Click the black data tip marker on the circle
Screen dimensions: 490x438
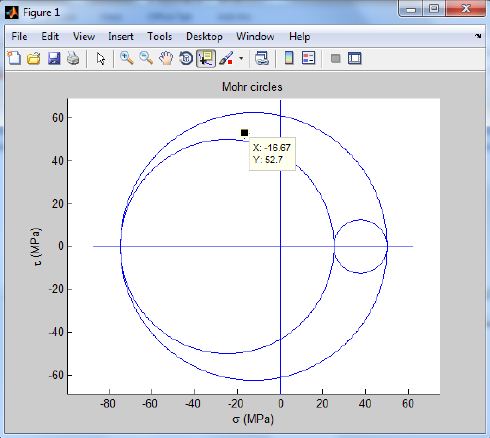click(x=244, y=133)
